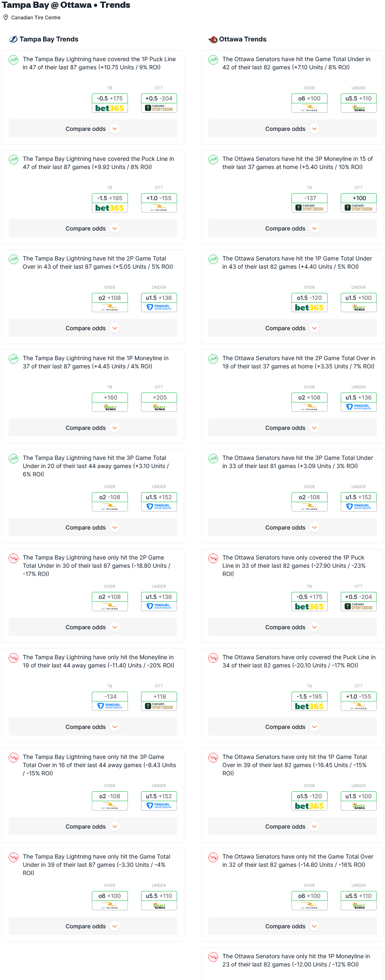The width and height of the screenshot is (385, 980).
Task: Open Compare odds for Senators Puck Line in 34 games
Action: 292,727
